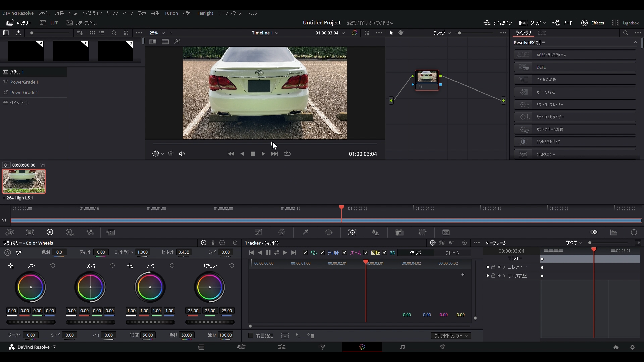Open the Information panel icon
The image size is (644, 362).
[x=634, y=232]
